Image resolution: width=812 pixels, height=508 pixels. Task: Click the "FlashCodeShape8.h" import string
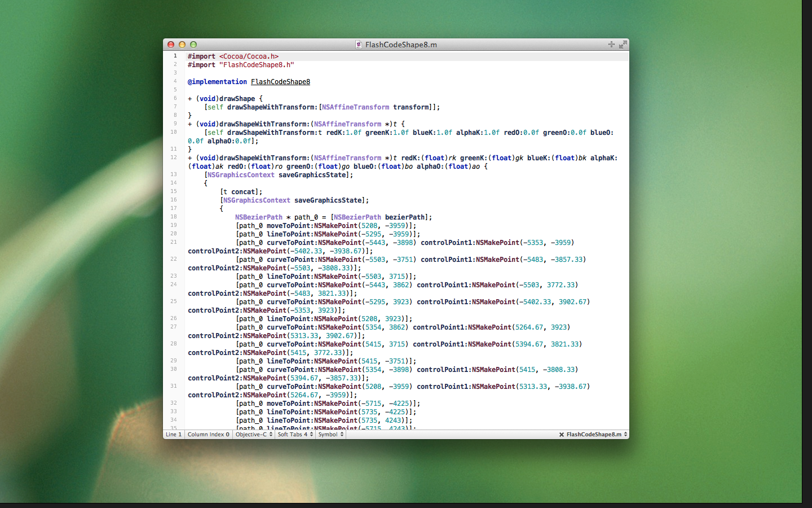pyautogui.click(x=257, y=65)
